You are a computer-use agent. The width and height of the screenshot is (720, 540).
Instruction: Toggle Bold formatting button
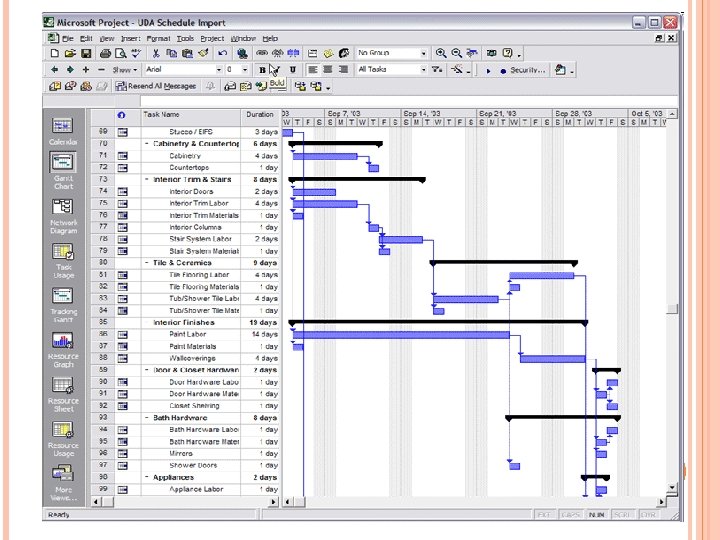262,70
